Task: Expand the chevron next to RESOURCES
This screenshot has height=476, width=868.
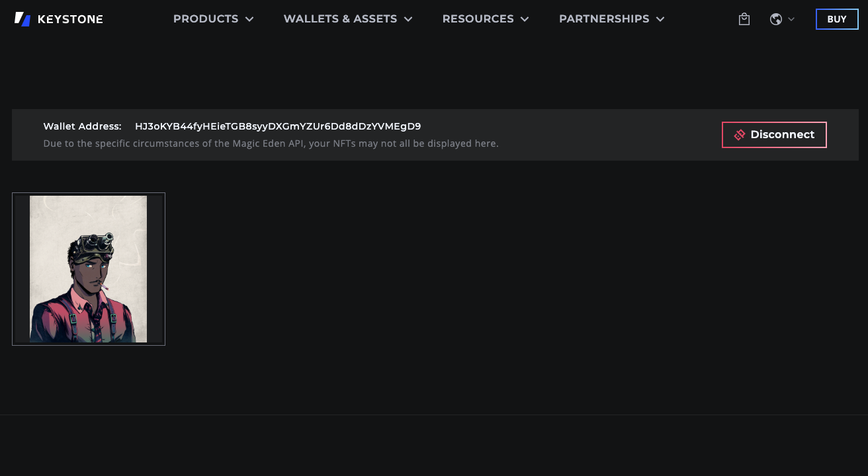Action: 525,19
